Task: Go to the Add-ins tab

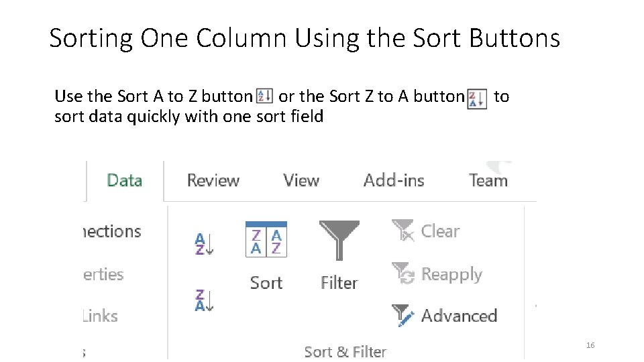Action: pyautogui.click(x=394, y=180)
